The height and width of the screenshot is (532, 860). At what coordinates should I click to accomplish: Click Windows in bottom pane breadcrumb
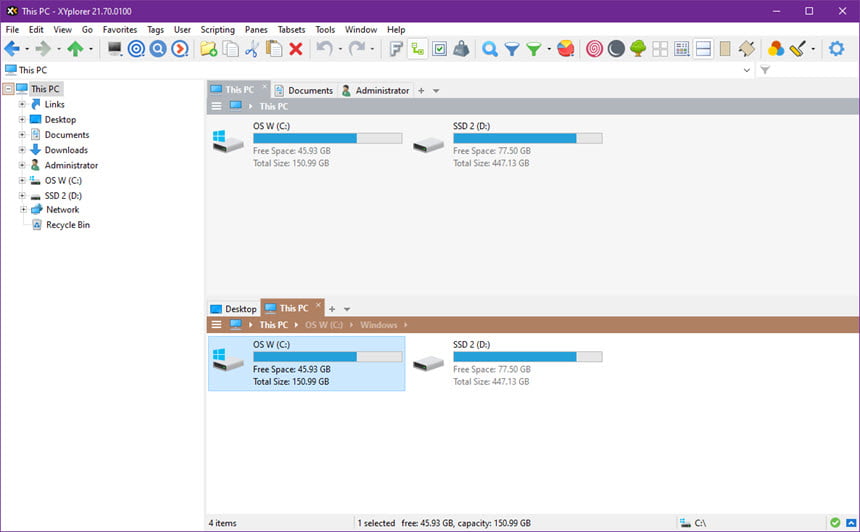[378, 325]
